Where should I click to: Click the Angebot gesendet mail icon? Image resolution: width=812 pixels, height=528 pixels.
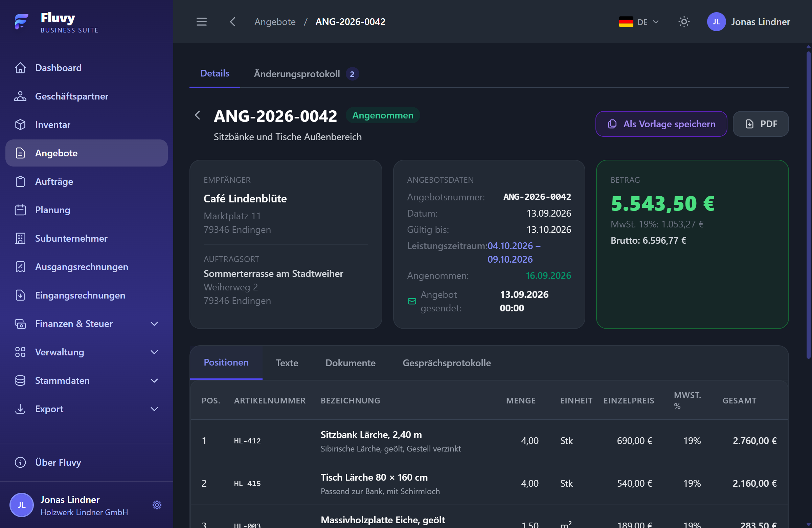[412, 301]
